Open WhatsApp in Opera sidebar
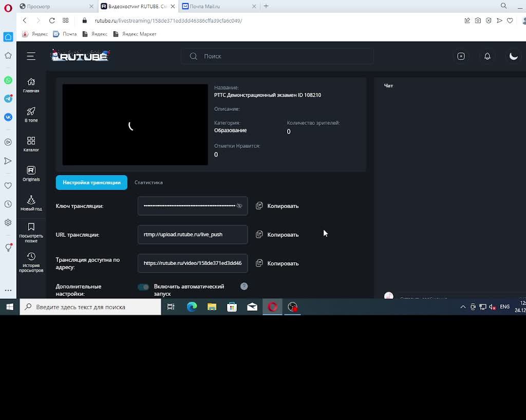 point(8,80)
